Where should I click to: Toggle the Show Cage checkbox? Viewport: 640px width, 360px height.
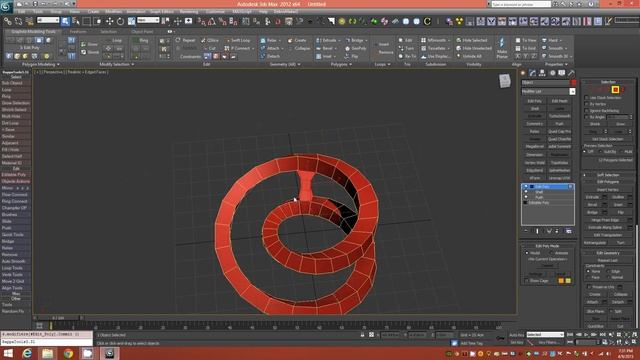pyautogui.click(x=527, y=281)
